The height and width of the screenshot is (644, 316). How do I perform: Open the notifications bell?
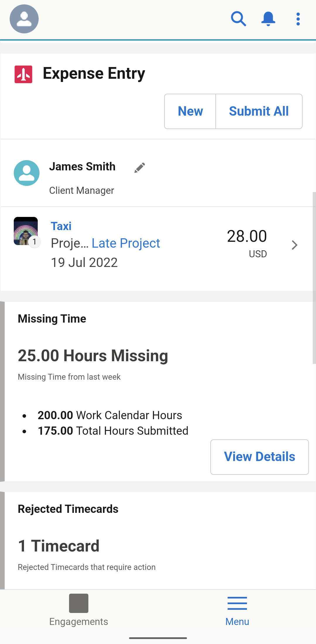pos(268,19)
